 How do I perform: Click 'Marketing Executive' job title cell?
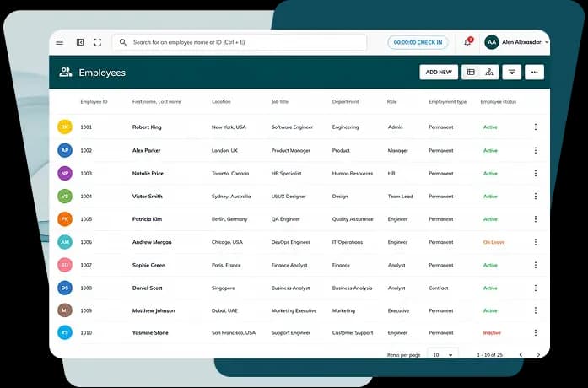[x=294, y=310]
